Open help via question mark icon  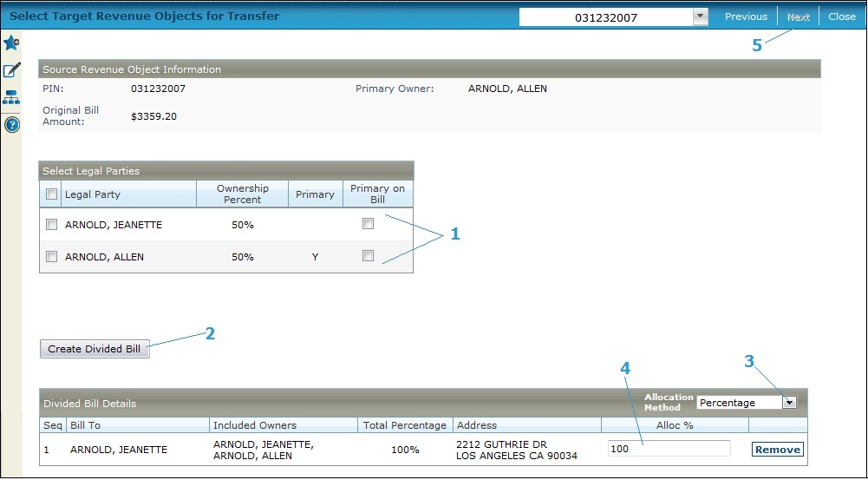11,125
